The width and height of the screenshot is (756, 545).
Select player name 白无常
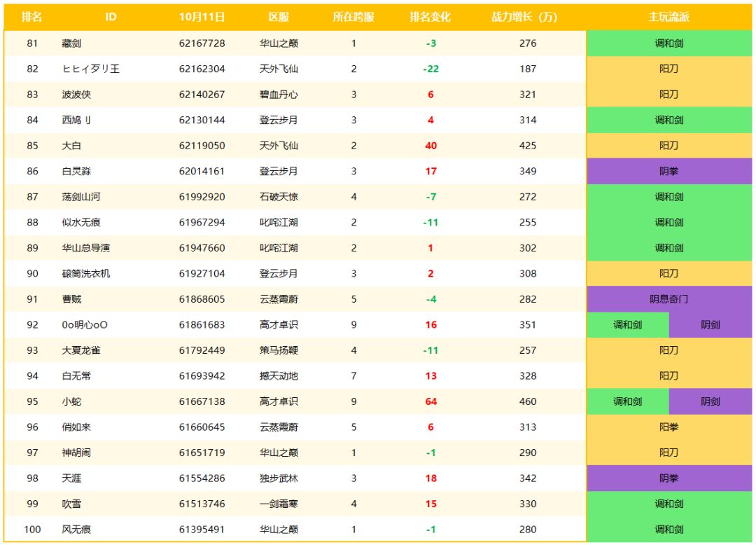(x=76, y=375)
